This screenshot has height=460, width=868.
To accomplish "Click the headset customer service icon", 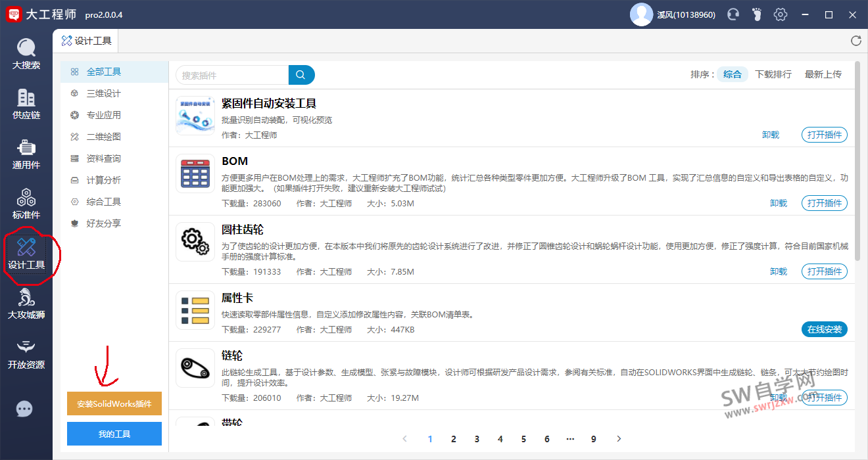I will 733,14.
